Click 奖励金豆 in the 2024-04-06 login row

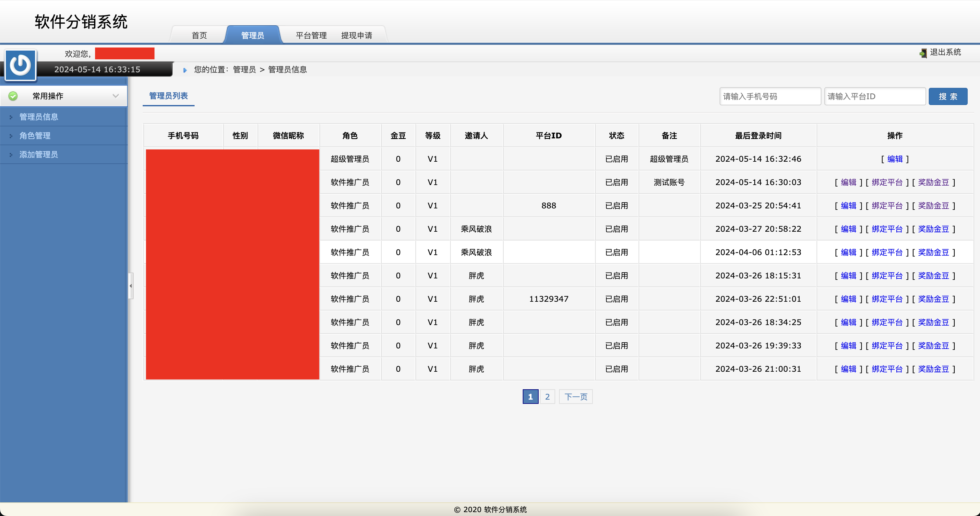pyautogui.click(x=934, y=252)
